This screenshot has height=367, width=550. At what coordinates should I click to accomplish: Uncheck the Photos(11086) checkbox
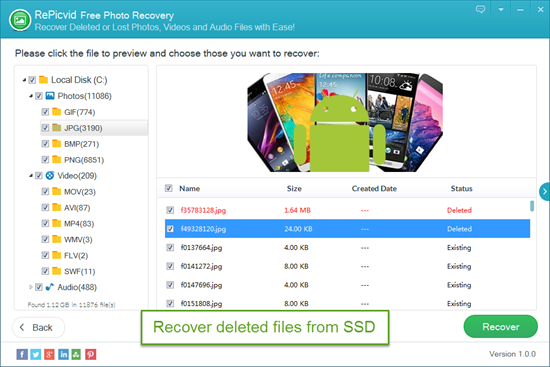point(39,96)
